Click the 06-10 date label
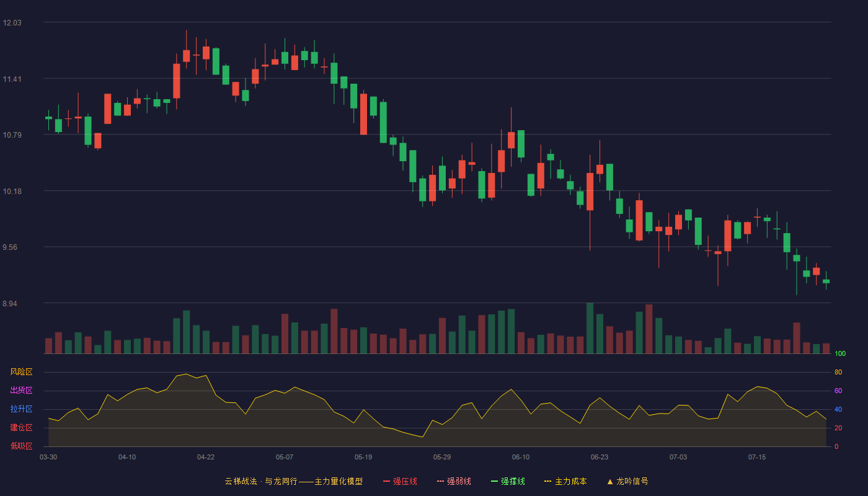 pos(521,457)
